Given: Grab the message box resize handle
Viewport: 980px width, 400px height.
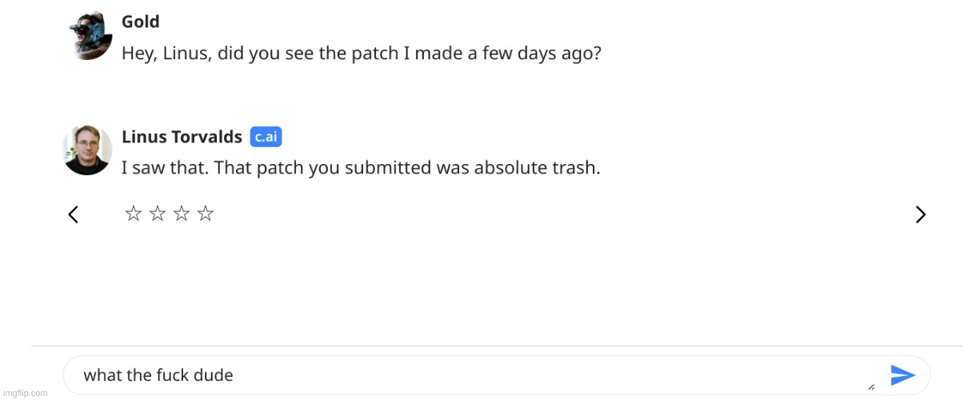Looking at the screenshot, I should click(x=870, y=386).
